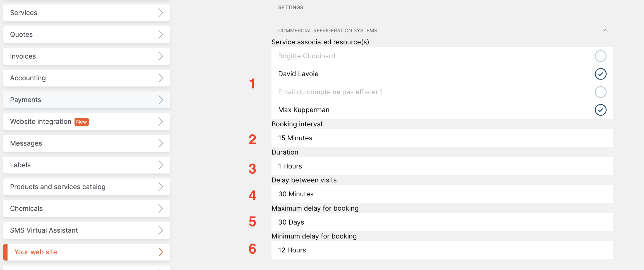Edit the Minimum delay for booking field
The height and width of the screenshot is (270, 644).
pos(442,250)
